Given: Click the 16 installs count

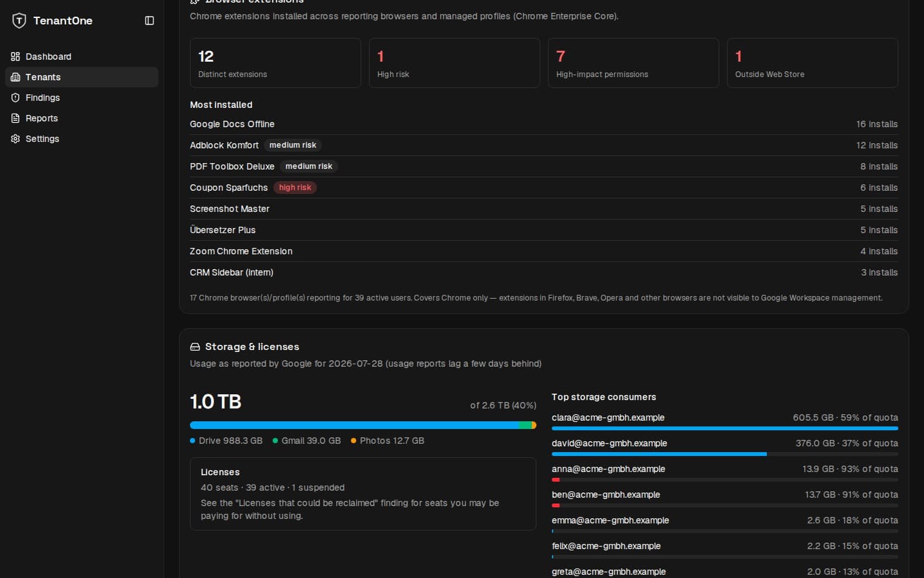Looking at the screenshot, I should pyautogui.click(x=877, y=124).
